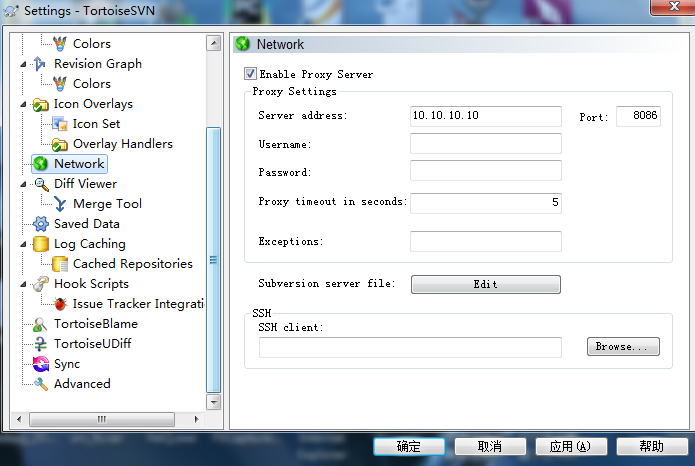The image size is (695, 466).
Task: Open the Saved Data settings page
Action: (86, 224)
